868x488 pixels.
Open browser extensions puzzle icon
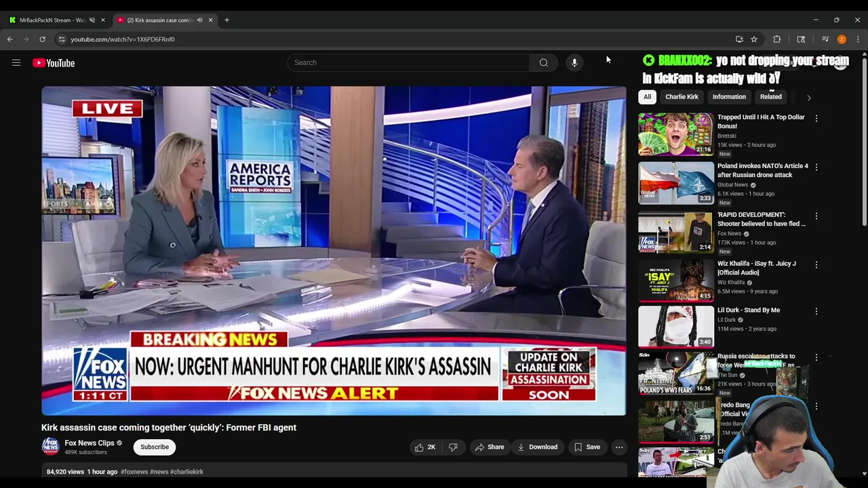[777, 39]
